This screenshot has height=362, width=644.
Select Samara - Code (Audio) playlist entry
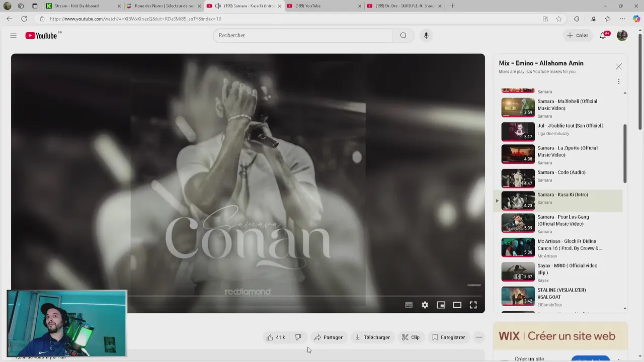pos(558,177)
